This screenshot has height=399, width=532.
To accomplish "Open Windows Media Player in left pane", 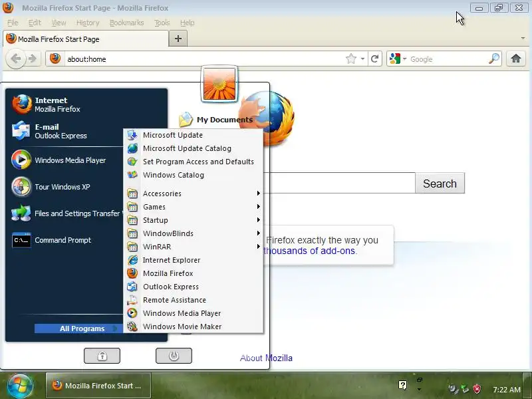I will (59, 160).
